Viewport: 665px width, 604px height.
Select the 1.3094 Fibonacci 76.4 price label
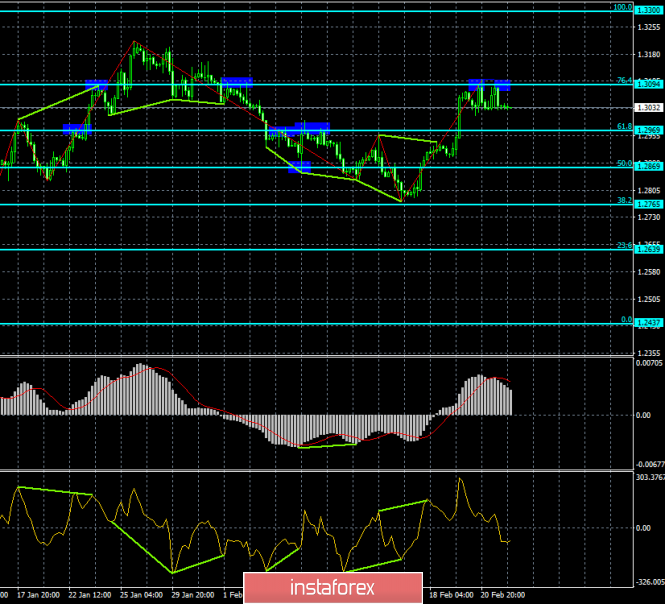coord(649,84)
